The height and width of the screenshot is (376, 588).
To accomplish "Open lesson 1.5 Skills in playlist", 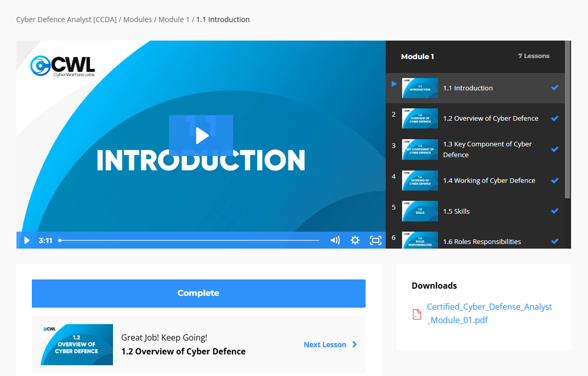I will (475, 211).
